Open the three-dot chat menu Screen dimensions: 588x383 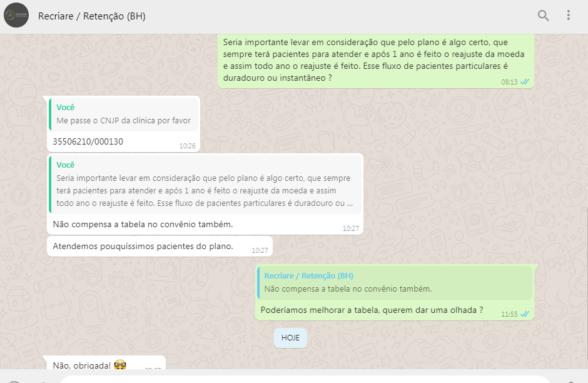click(569, 16)
